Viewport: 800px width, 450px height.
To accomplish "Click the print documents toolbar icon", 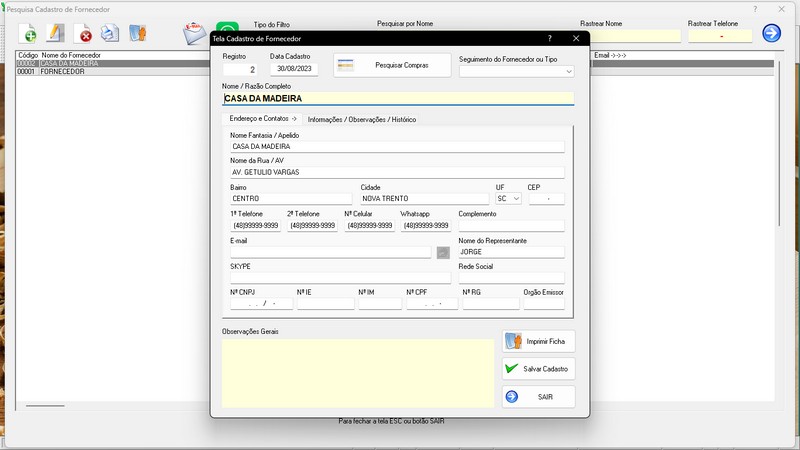I will coord(110,34).
